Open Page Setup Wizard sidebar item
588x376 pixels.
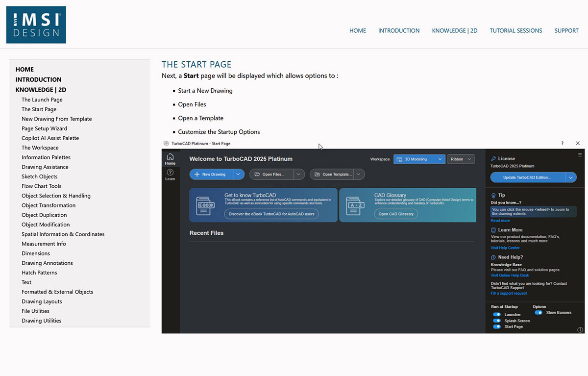click(44, 128)
